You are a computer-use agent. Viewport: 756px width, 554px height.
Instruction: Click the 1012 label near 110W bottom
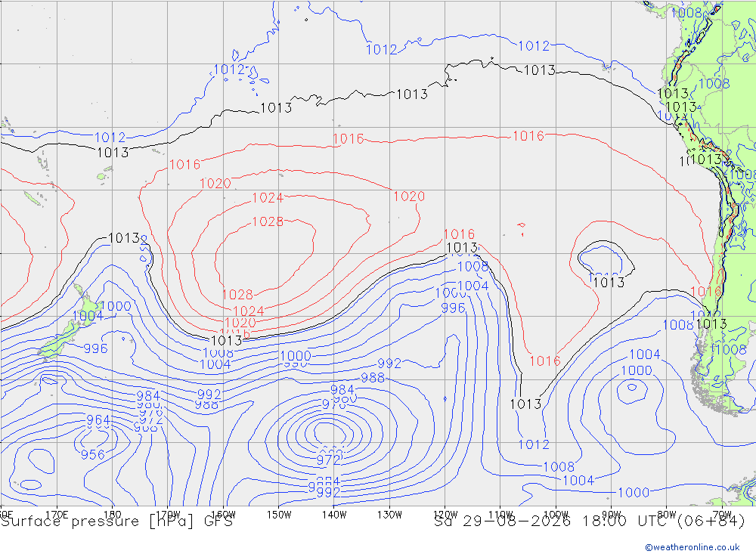(534, 444)
